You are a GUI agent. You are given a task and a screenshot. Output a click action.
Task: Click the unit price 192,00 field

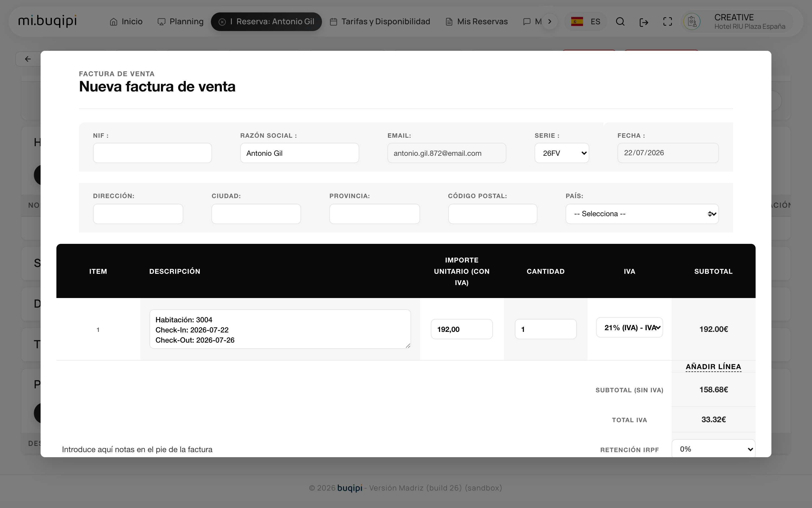point(462,329)
